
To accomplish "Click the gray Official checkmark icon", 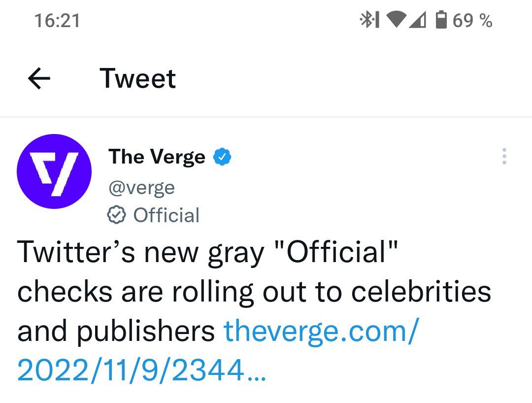I will coord(116,215).
